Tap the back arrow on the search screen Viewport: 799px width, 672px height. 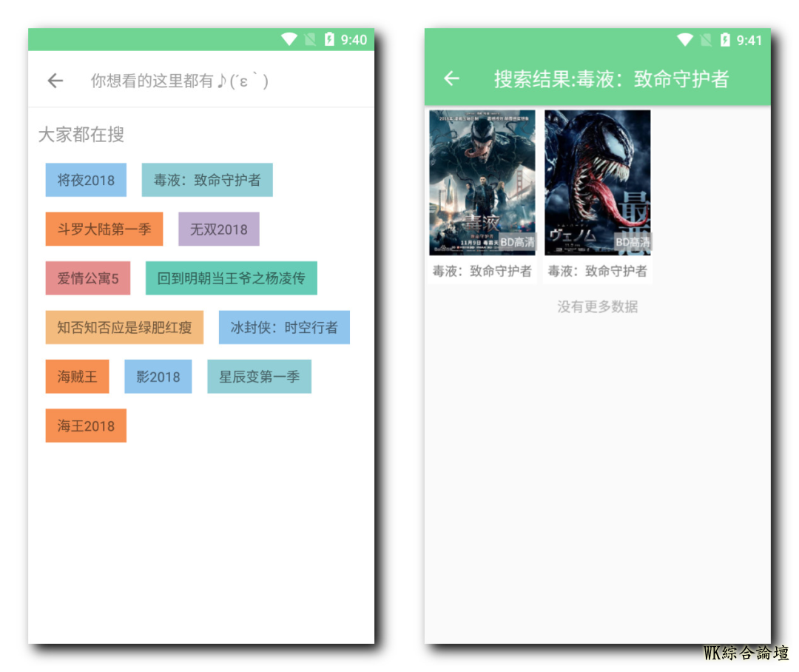coord(55,81)
